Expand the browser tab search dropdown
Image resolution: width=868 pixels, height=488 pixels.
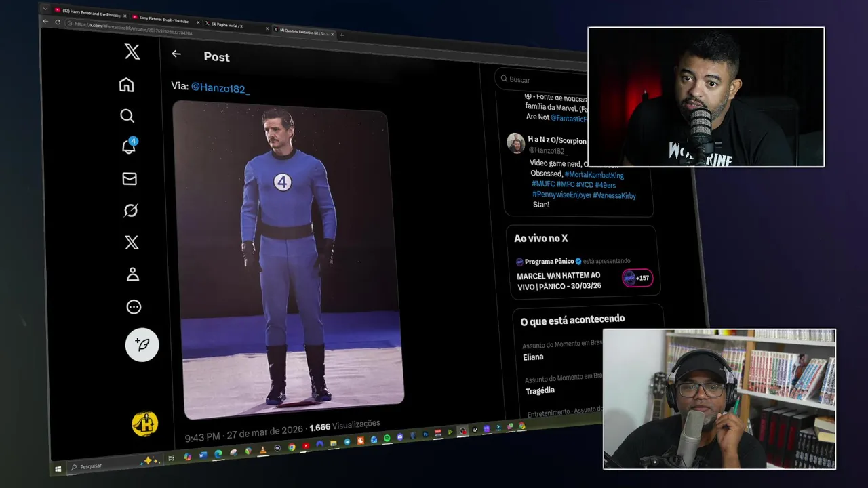[x=45, y=9]
